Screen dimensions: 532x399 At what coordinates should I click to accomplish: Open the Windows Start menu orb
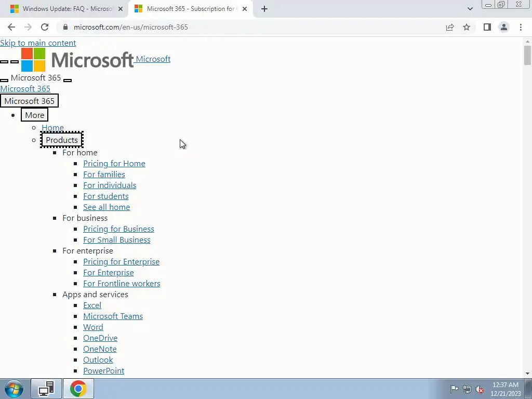tap(14, 389)
